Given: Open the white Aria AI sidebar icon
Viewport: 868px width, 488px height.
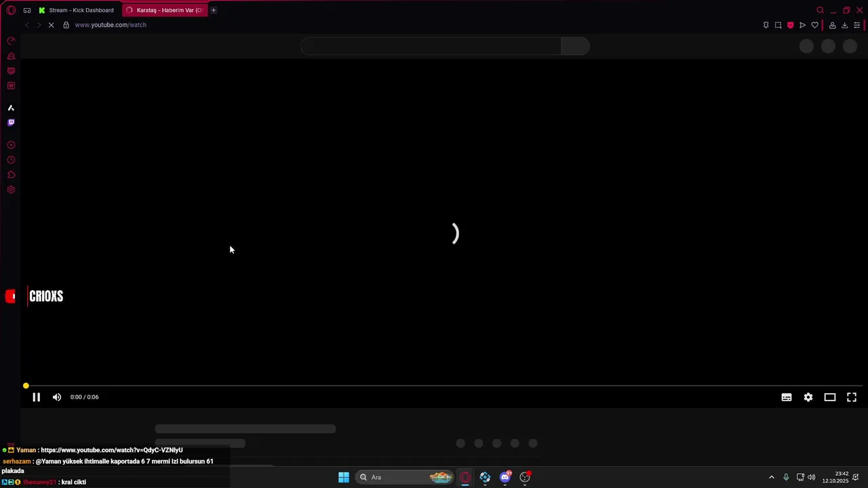Looking at the screenshot, I should [11, 108].
